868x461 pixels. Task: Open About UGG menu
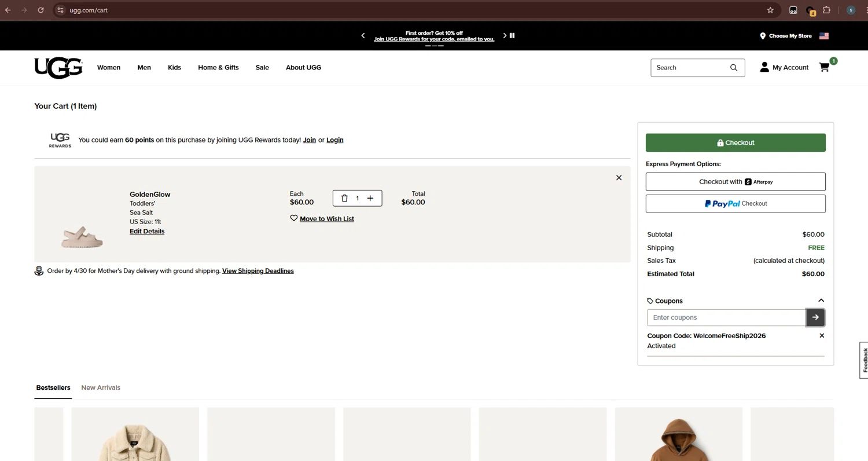(x=303, y=68)
